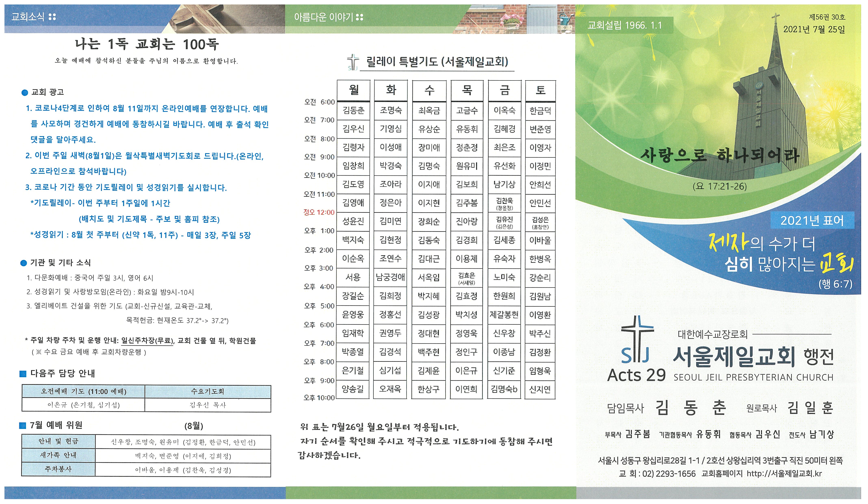Click the 주차봉사 row label
Image resolution: width=868 pixels, height=504 pixels.
point(58,469)
